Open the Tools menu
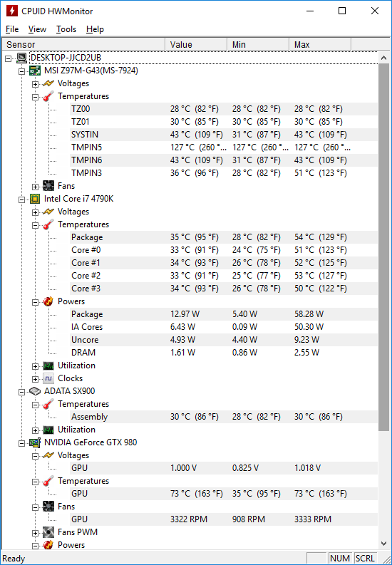 click(66, 29)
